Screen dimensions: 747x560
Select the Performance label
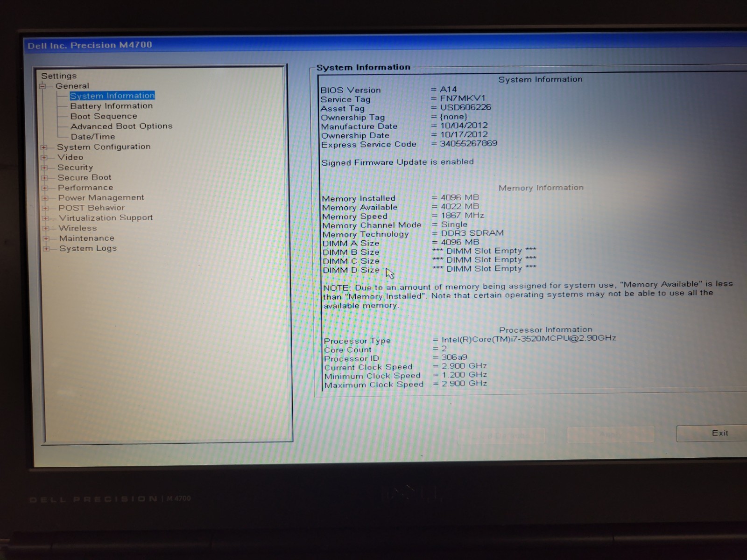85,188
